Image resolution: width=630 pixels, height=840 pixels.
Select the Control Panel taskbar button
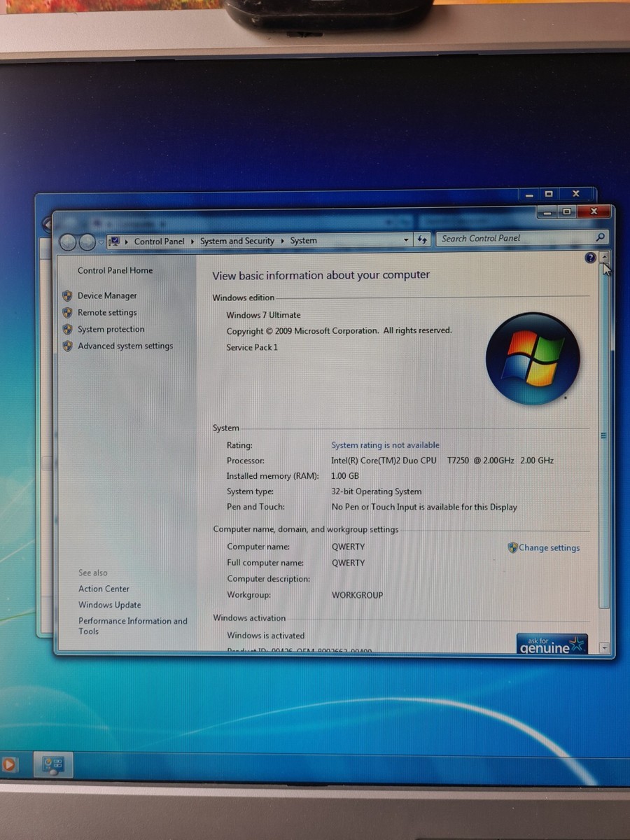[x=54, y=764]
